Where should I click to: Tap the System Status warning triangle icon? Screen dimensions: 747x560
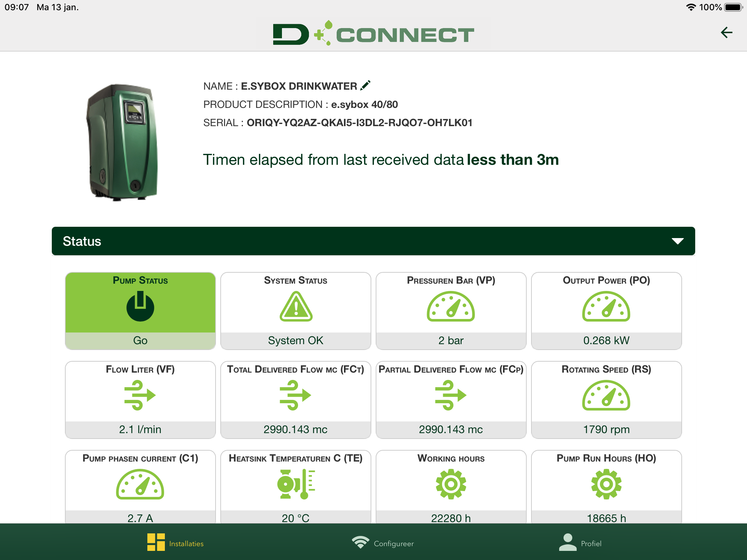[x=296, y=306]
